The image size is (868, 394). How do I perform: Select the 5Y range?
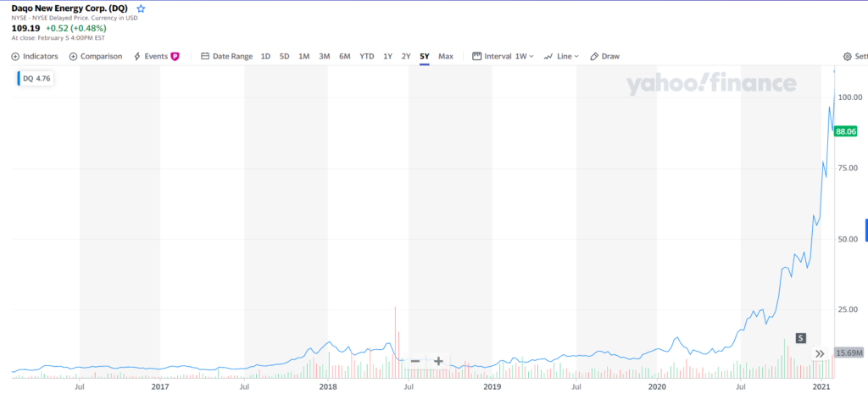tap(425, 57)
